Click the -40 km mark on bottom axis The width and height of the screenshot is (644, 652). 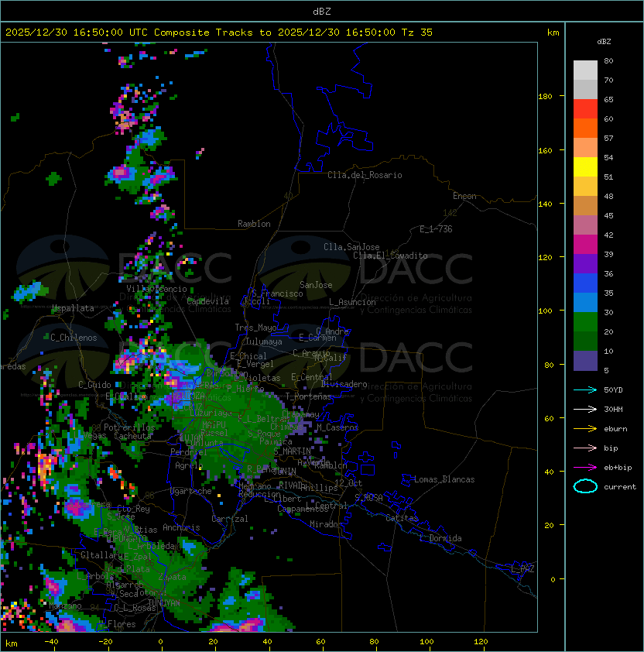[51, 642]
